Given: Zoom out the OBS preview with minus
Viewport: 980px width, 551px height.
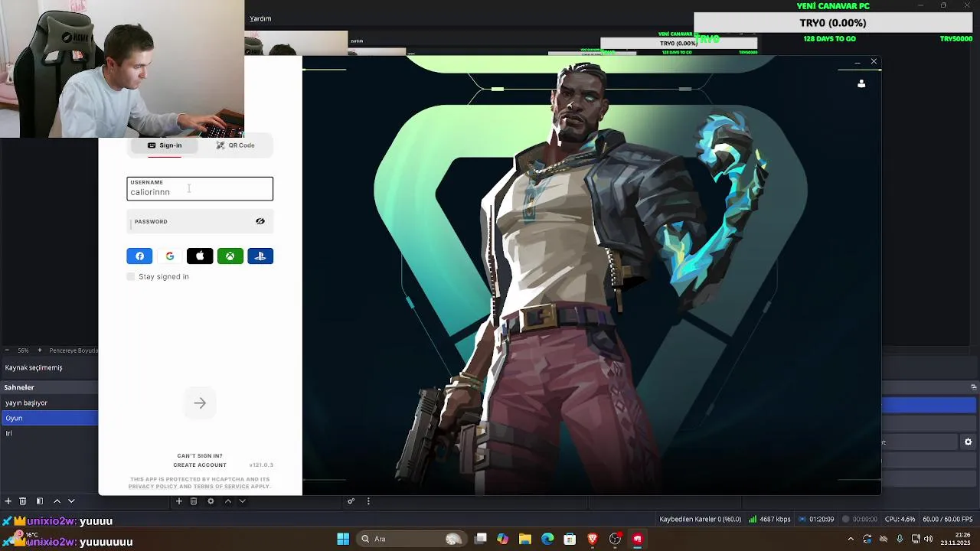Looking at the screenshot, I should click(x=8, y=350).
